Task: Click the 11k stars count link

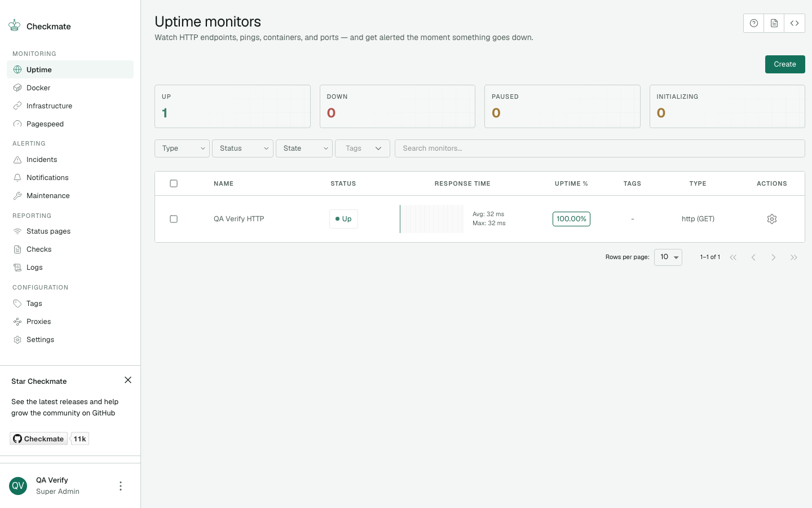Action: pos(80,439)
